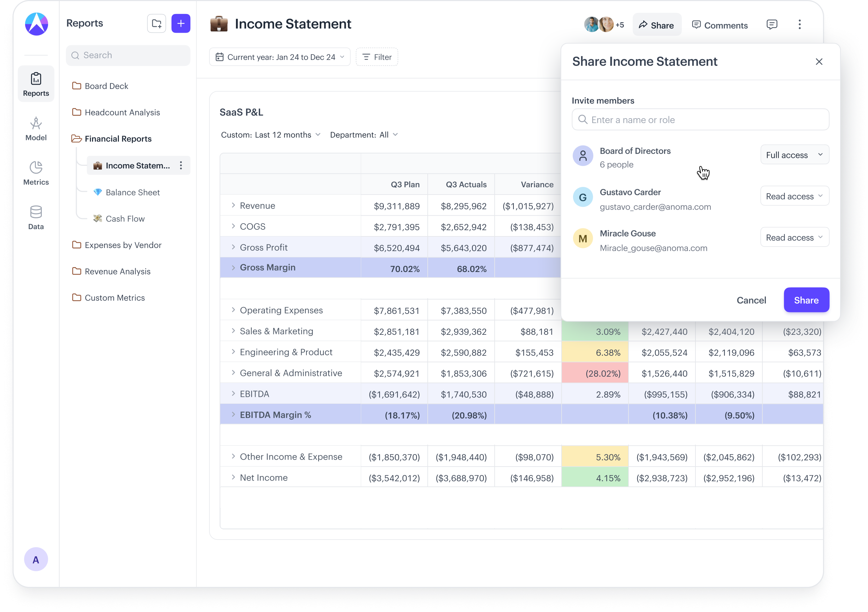The height and width of the screenshot is (612, 868).
Task: Open the Current year date range dropdown
Action: pos(280,57)
